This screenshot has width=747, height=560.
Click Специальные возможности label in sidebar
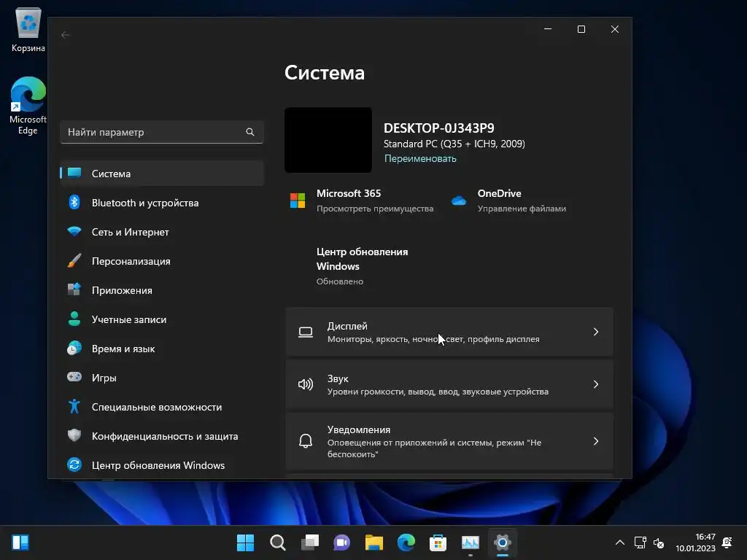click(157, 407)
